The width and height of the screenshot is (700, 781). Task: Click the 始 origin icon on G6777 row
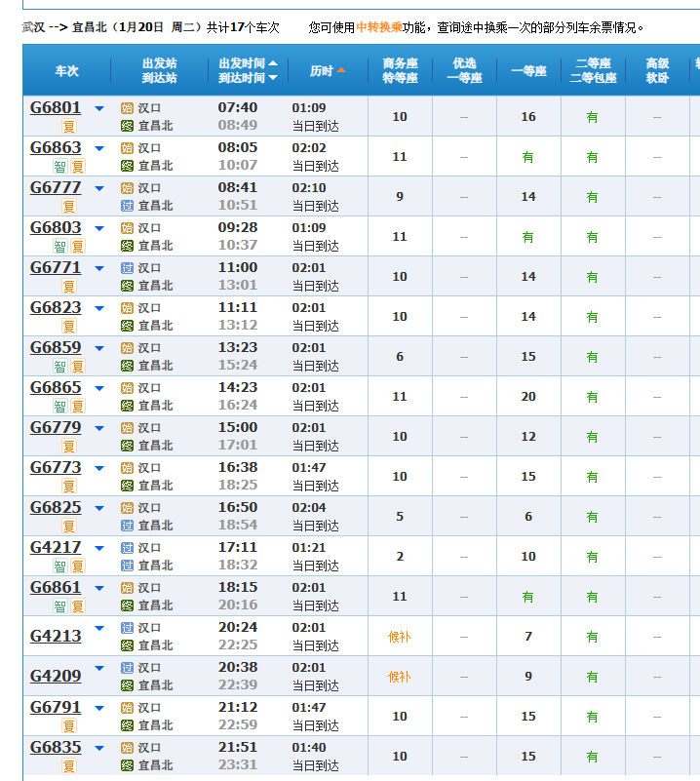(127, 188)
